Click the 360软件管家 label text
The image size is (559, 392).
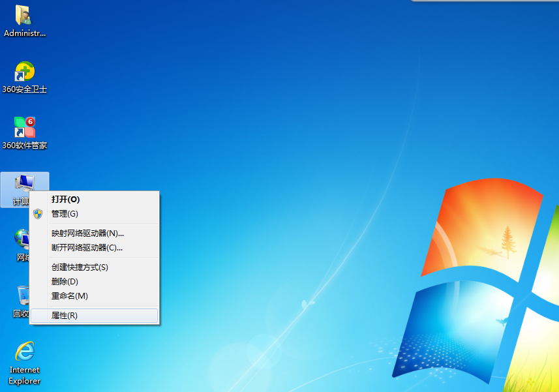[25, 145]
